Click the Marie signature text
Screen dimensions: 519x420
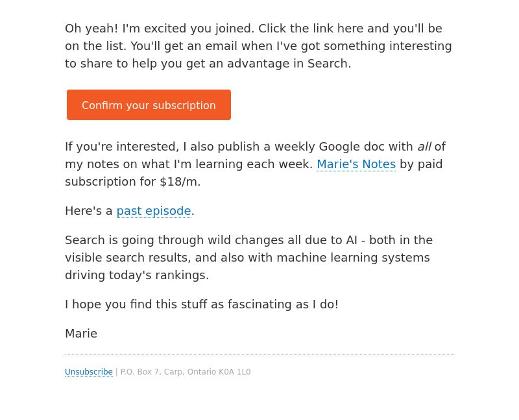coord(81,334)
